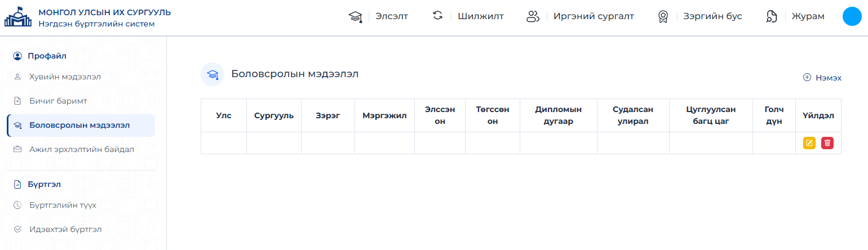Screen dimensions: 868x250
Task: Click the Цуглуулсан багц цаг column header
Action: 711,115
